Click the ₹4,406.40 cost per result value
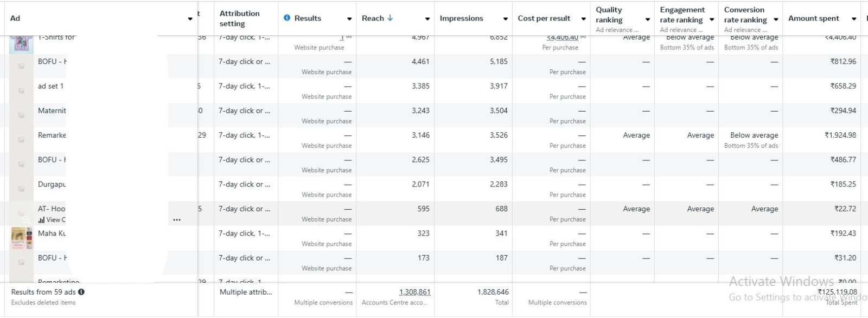Viewport: 868px width, 318px height. point(562,37)
